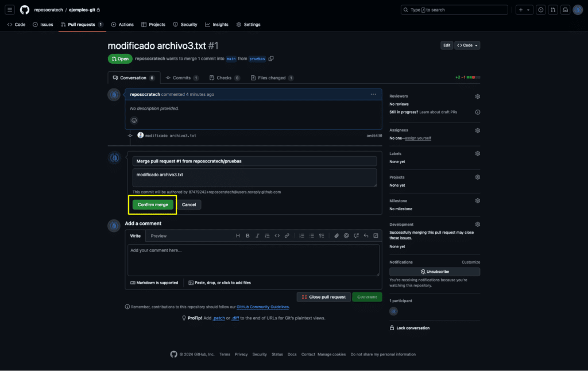Open the create new plus dropdown
Screen dimensions: 588x371
(524, 10)
